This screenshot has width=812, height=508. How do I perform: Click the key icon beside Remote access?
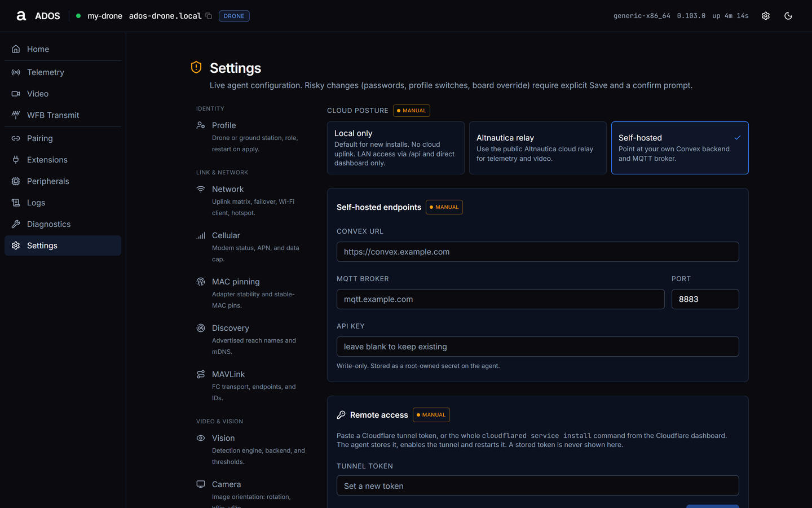tap(341, 415)
